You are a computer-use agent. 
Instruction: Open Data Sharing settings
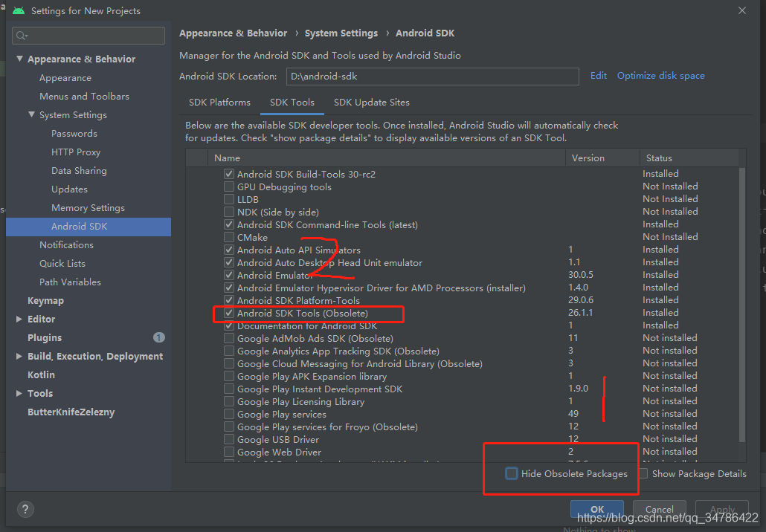coord(79,171)
